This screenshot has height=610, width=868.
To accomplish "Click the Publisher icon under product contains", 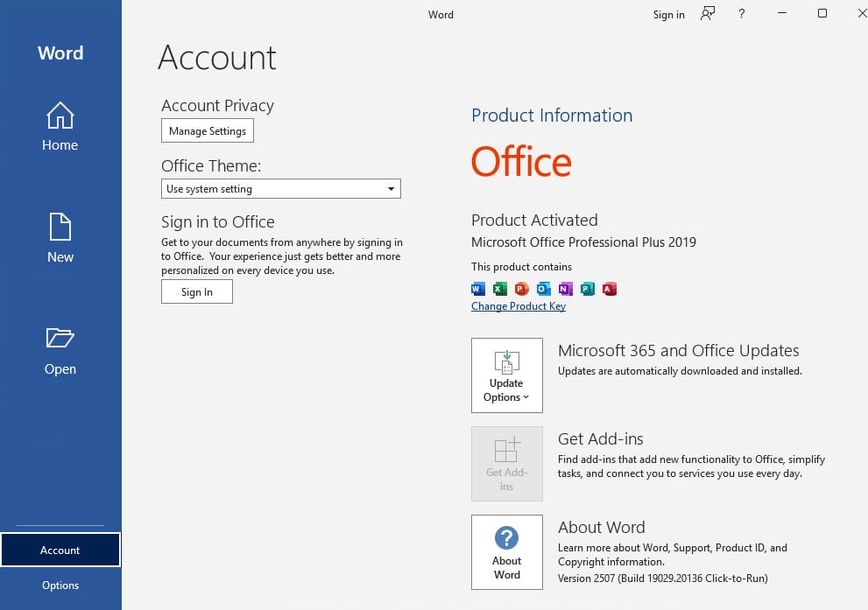I will (x=588, y=289).
